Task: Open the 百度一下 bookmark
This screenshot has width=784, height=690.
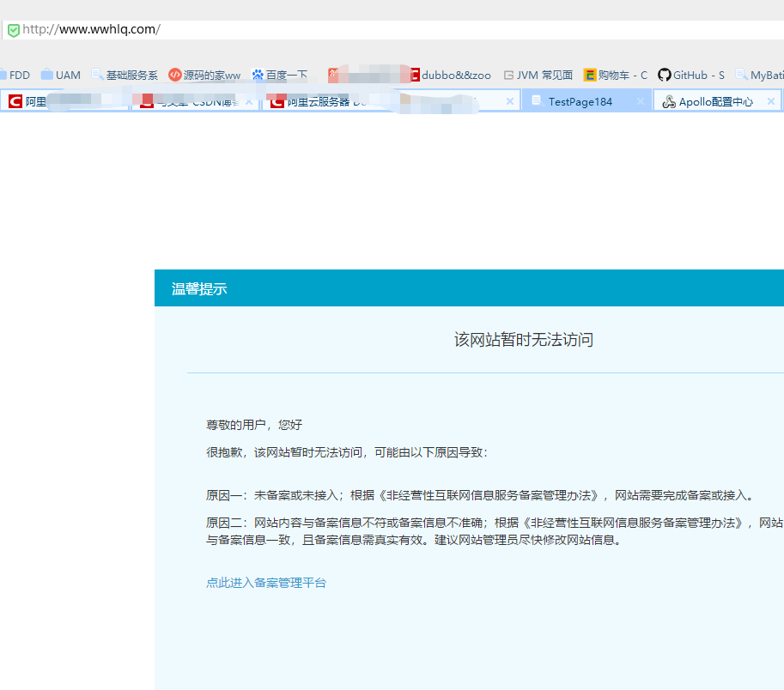Action: (x=279, y=76)
